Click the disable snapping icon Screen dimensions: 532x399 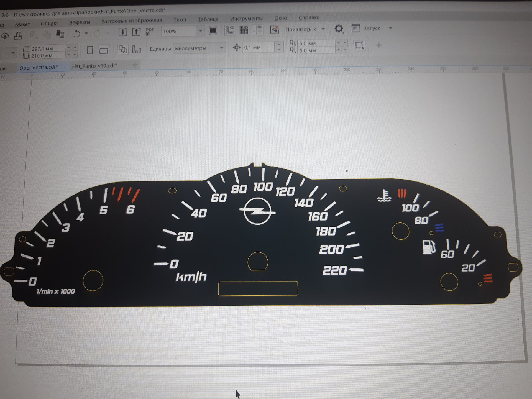pyautogui.click(x=275, y=29)
